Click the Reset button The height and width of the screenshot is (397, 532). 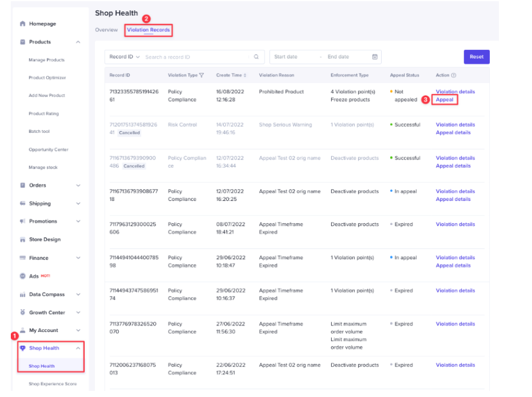pyautogui.click(x=476, y=57)
